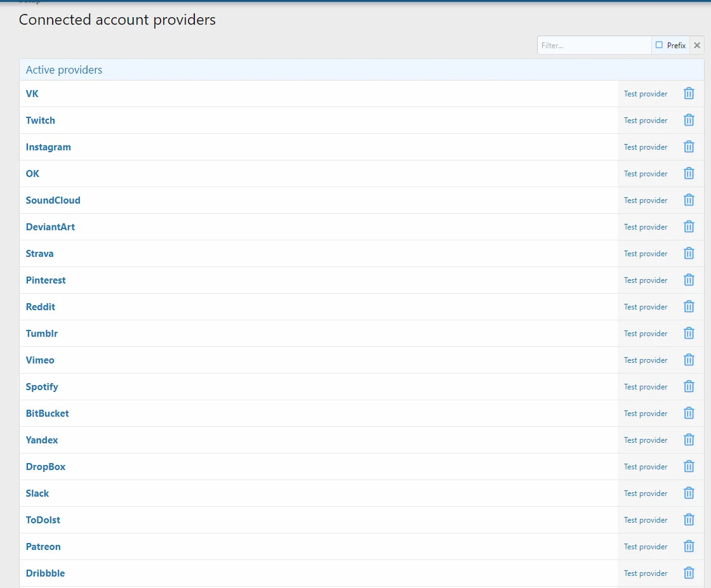Enable the Prefix filter checkbox

pos(659,45)
